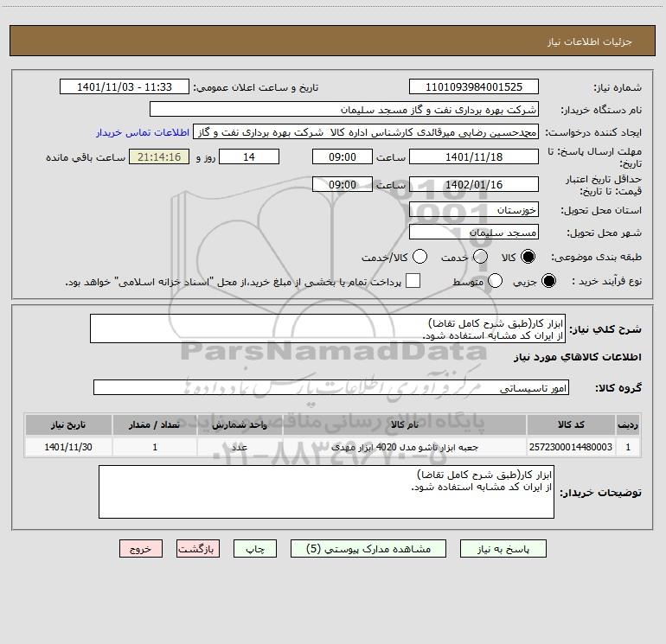Select the خدمت radio button
666x644 pixels.
coord(480,257)
